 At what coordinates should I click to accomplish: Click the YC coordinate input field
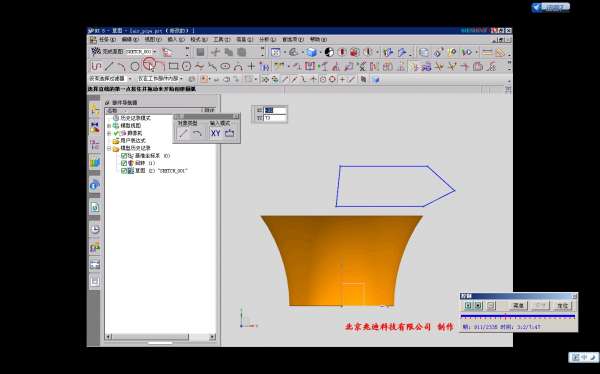(x=275, y=118)
